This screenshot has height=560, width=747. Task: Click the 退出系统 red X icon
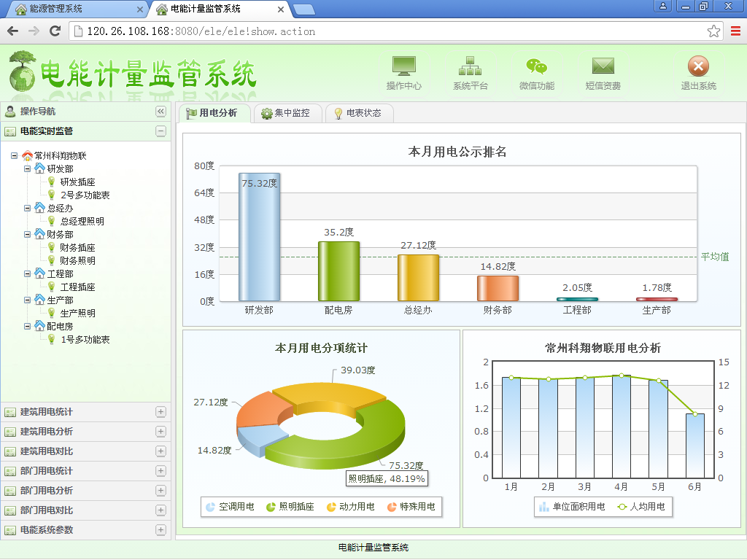(x=698, y=66)
